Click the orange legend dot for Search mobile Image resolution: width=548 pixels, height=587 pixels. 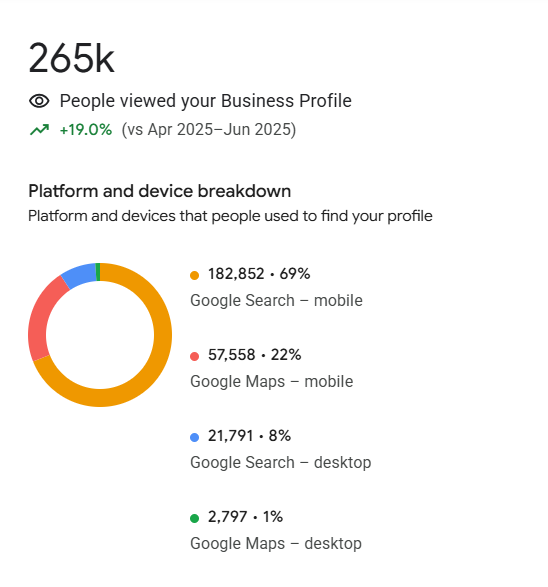(x=194, y=276)
